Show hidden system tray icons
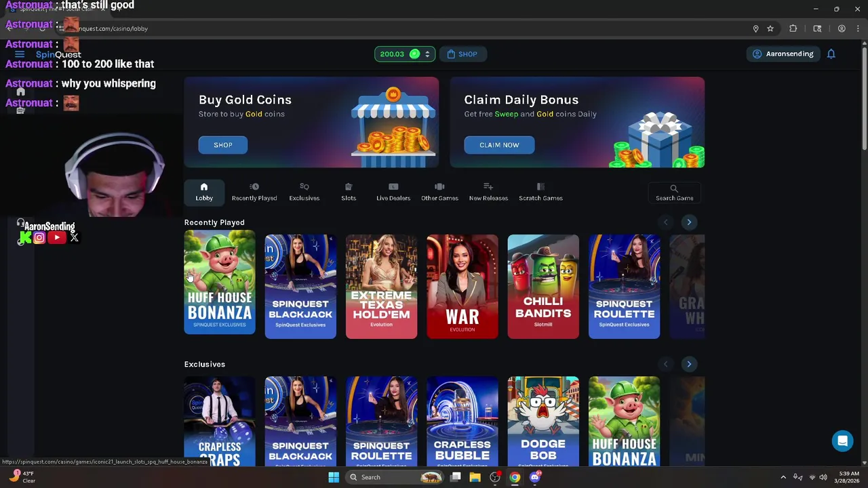Screen dimensions: 868x488 pyautogui.click(x=783, y=477)
